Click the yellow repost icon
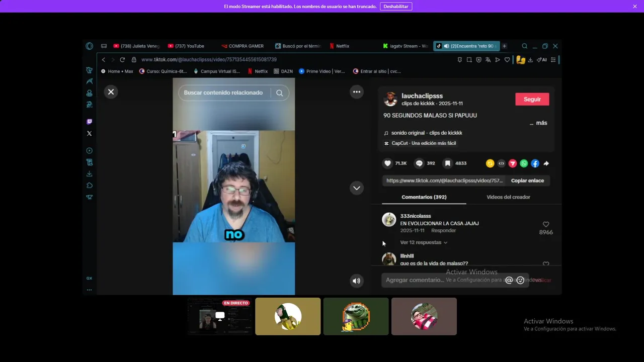This screenshot has height=362, width=644. tap(490, 163)
